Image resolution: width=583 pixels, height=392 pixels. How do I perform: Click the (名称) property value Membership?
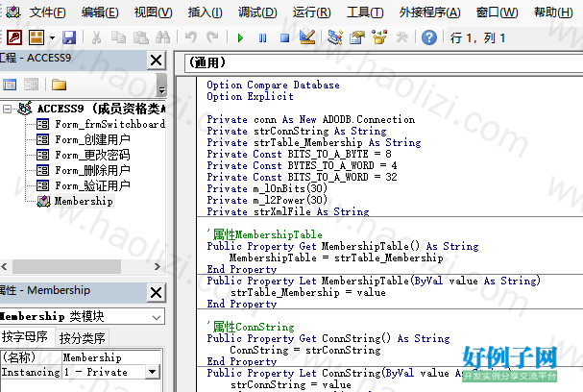coord(92,357)
